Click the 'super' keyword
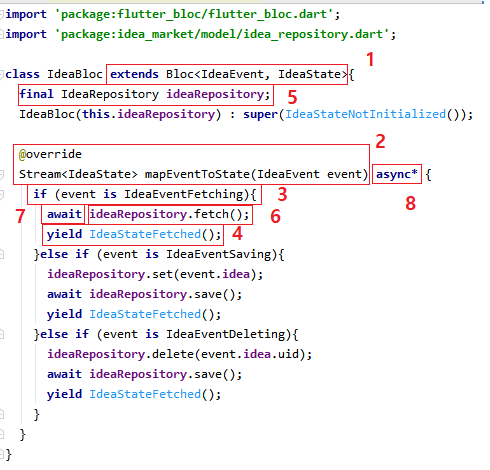This screenshot has height=470, width=490. [260, 115]
